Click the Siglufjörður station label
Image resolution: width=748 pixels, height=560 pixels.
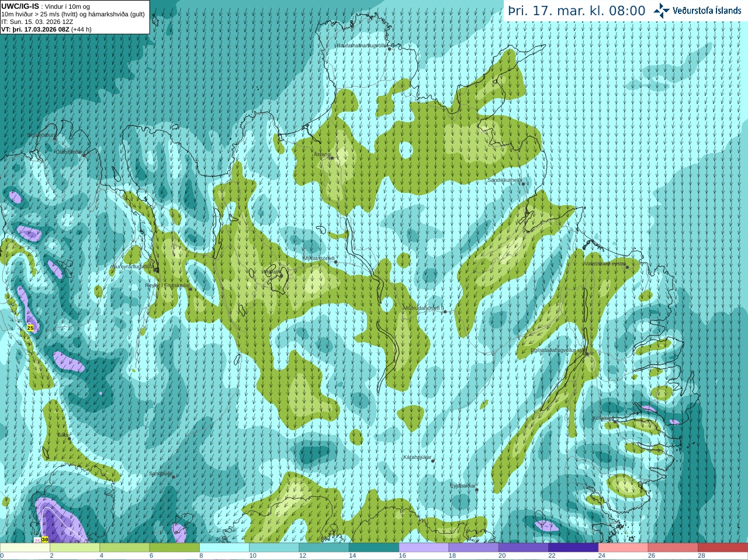coord(41,135)
